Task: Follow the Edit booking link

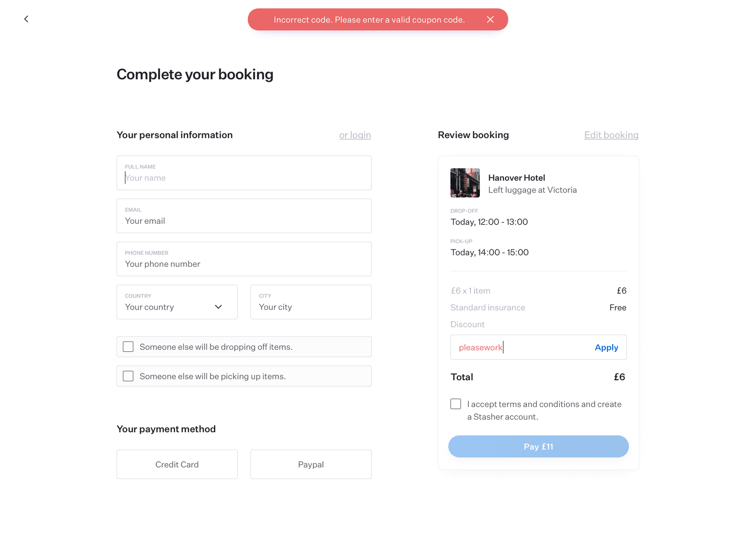Action: pos(612,135)
